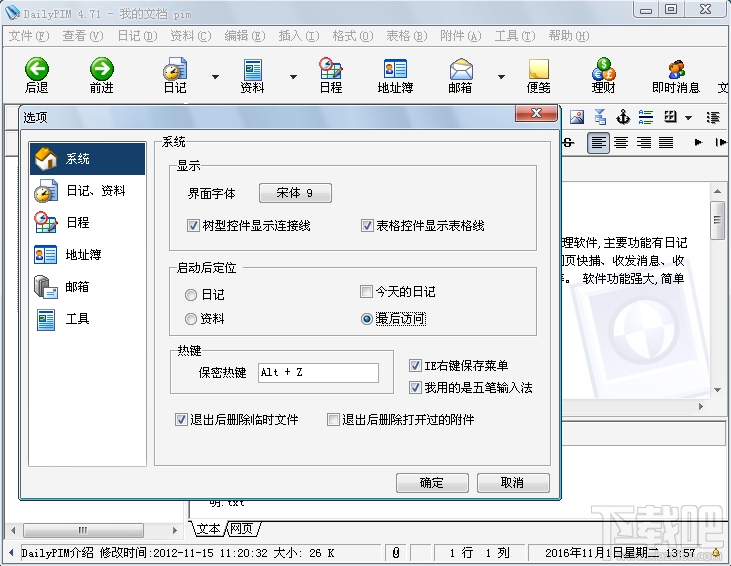Switch to the 文本 tab
Viewport: 731px width, 566px height.
pyautogui.click(x=208, y=529)
